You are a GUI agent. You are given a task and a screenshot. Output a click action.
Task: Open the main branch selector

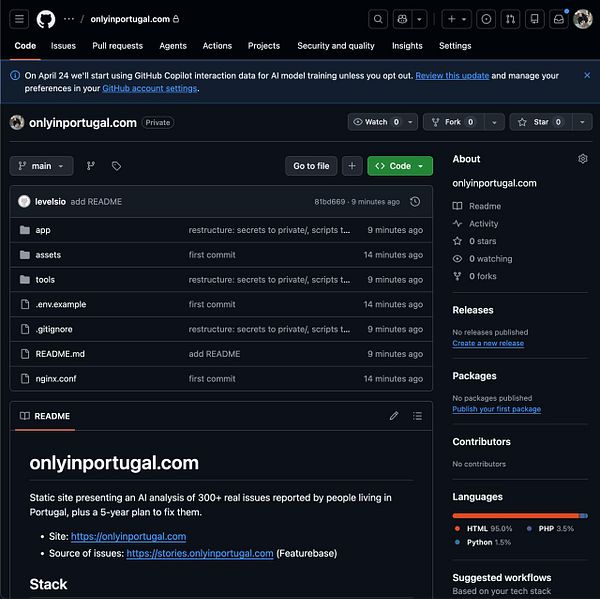tap(41, 166)
